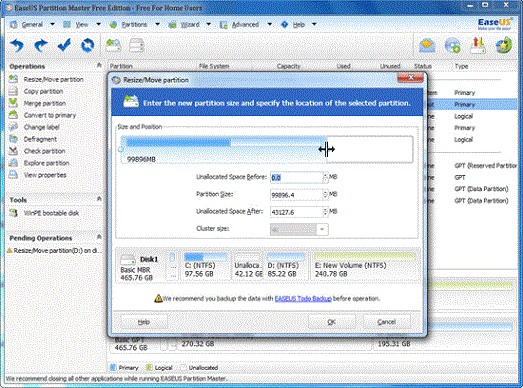Click the Redo arrow toolbar icon
Image resolution: width=523 pixels, height=388 pixels.
click(x=41, y=45)
